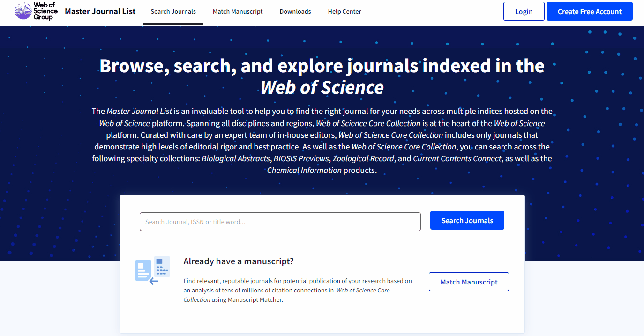The image size is (644, 336).
Task: Open the Master Journal List home link
Action: [x=100, y=11]
